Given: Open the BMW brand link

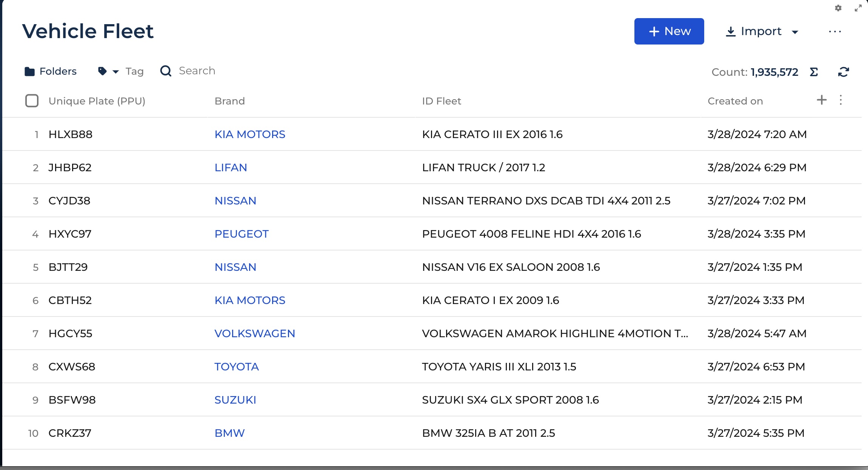Looking at the screenshot, I should (229, 433).
